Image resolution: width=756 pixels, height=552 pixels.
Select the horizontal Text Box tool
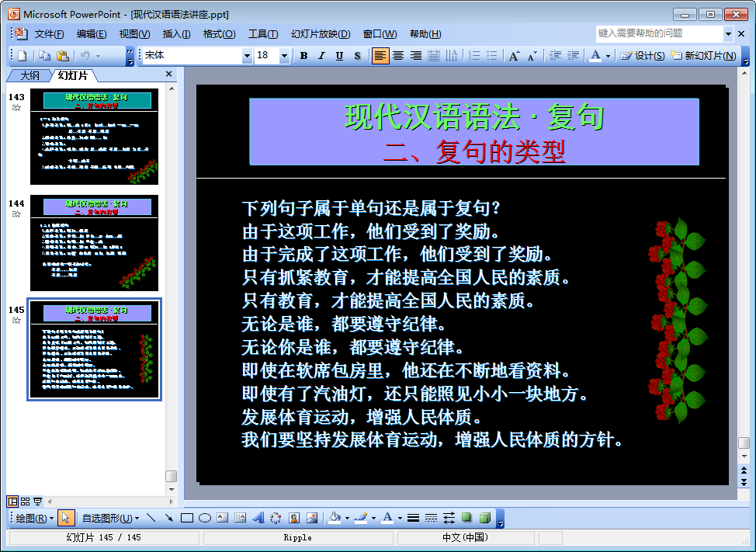click(222, 519)
